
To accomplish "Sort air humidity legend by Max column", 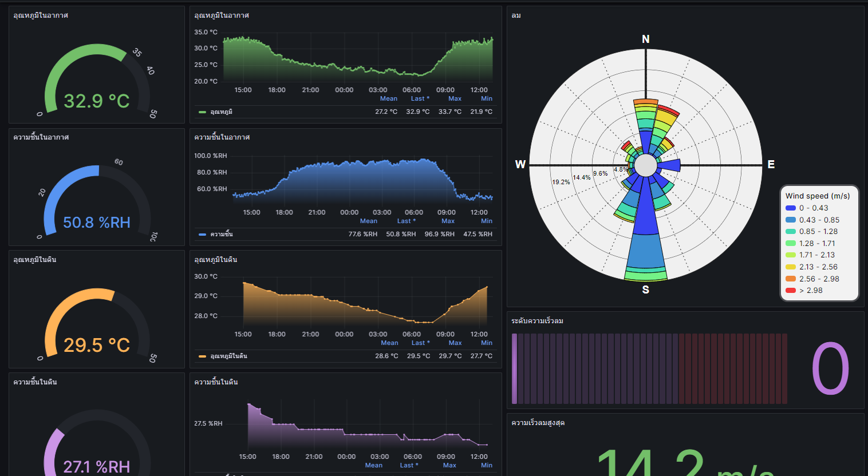I will click(x=448, y=221).
